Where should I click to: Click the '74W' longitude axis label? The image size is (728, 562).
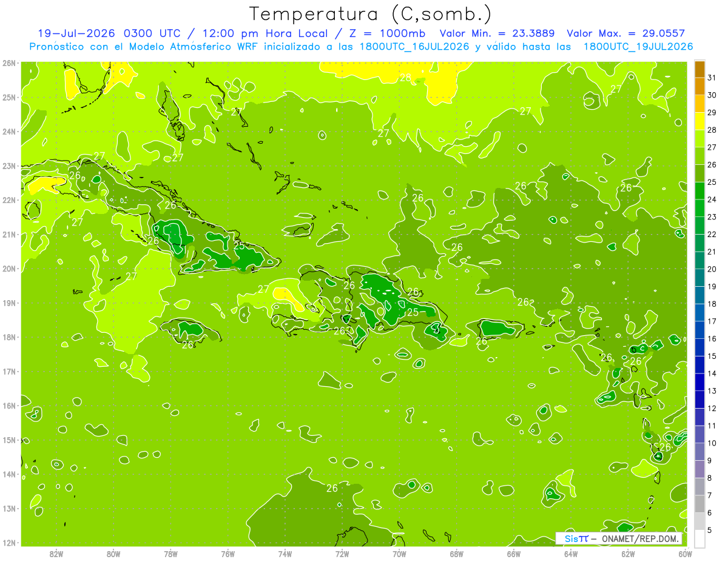click(x=285, y=554)
